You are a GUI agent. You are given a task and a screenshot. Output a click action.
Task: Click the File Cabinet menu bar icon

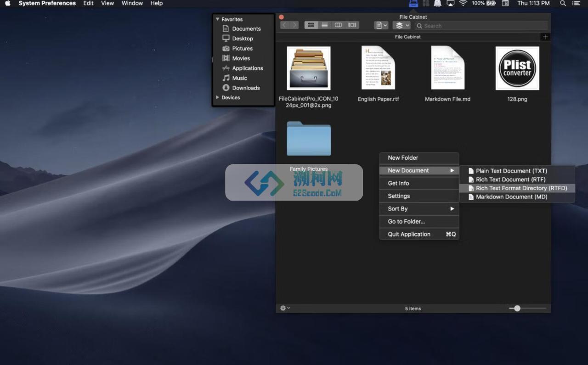coord(413,3)
